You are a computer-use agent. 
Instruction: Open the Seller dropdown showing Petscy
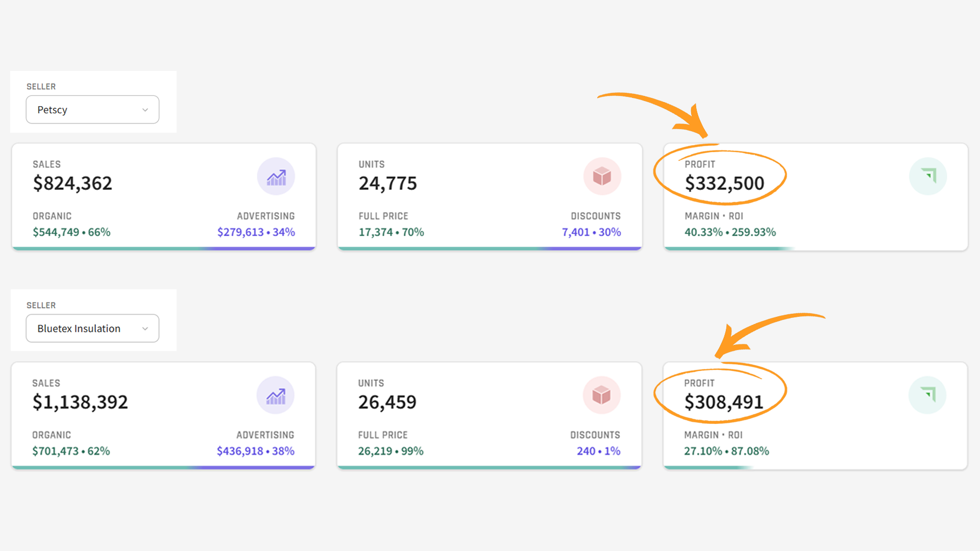(x=92, y=109)
